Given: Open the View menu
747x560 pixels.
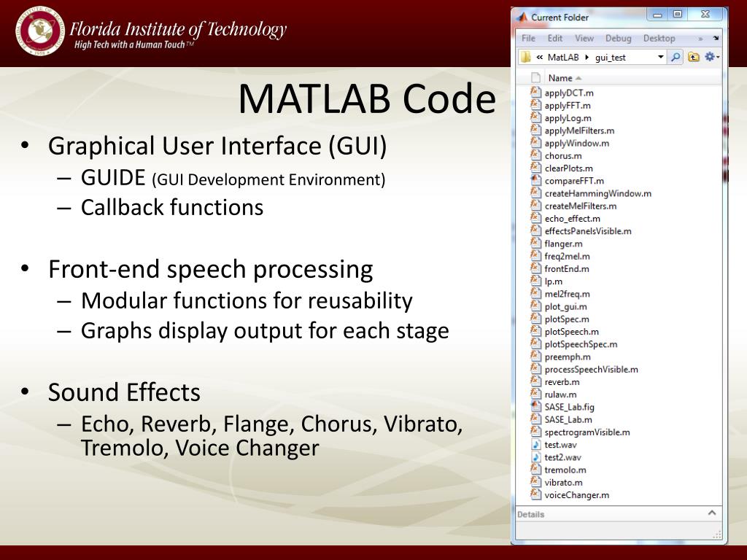Looking at the screenshot, I should pos(584,38).
